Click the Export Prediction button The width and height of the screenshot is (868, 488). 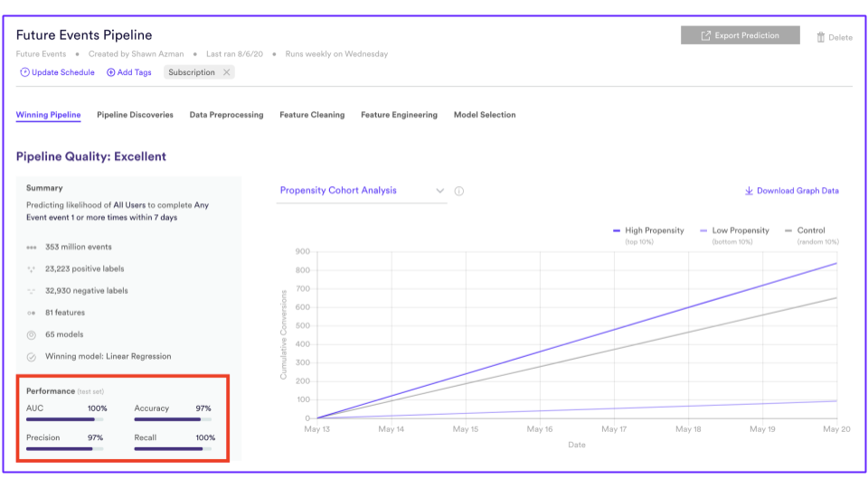click(741, 35)
